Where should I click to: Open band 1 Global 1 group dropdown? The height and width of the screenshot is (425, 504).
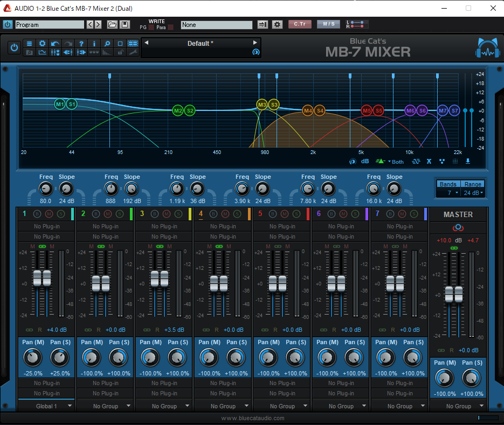(46, 406)
